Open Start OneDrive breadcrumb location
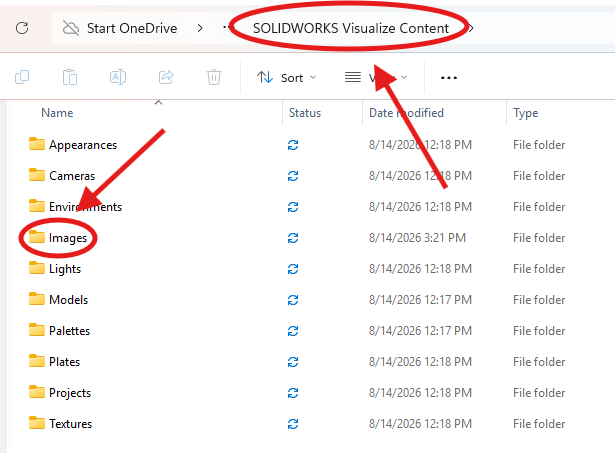Screen dimensions: 615x453 [x=132, y=28]
